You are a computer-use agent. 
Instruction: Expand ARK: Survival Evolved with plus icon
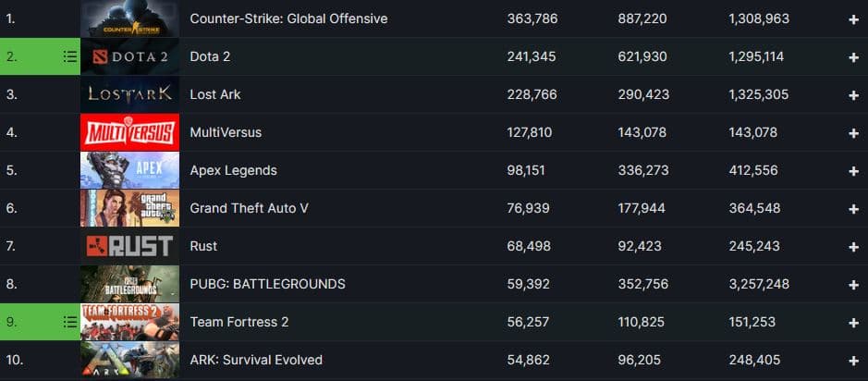click(853, 360)
